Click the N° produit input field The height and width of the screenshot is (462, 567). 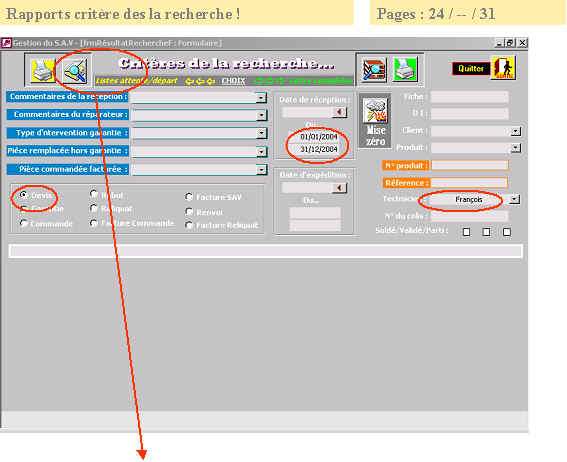point(470,165)
